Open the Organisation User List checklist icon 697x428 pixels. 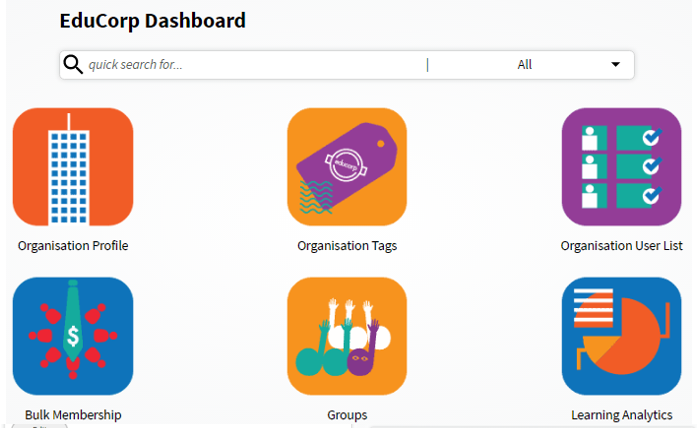(621, 167)
